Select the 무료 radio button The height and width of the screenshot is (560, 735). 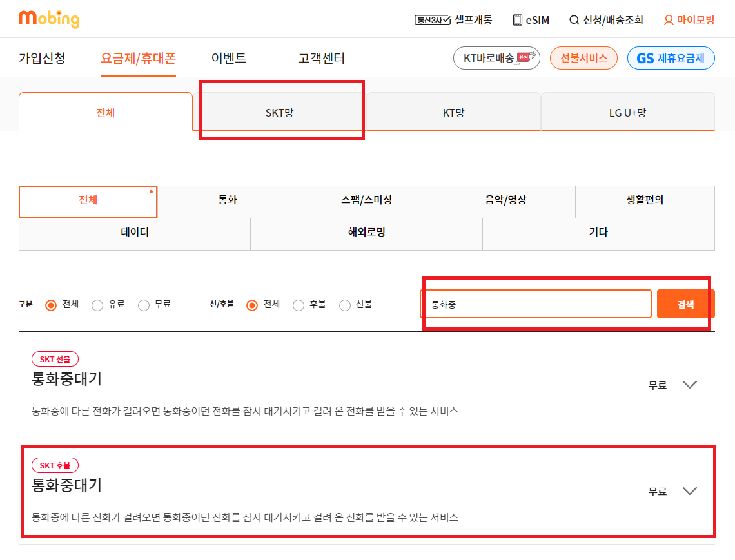pos(143,305)
